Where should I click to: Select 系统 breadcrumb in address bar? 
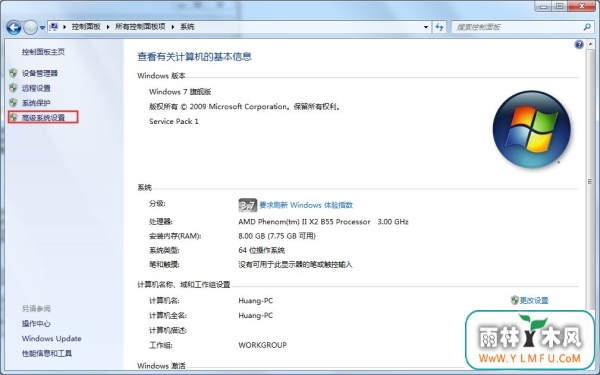tap(188, 27)
